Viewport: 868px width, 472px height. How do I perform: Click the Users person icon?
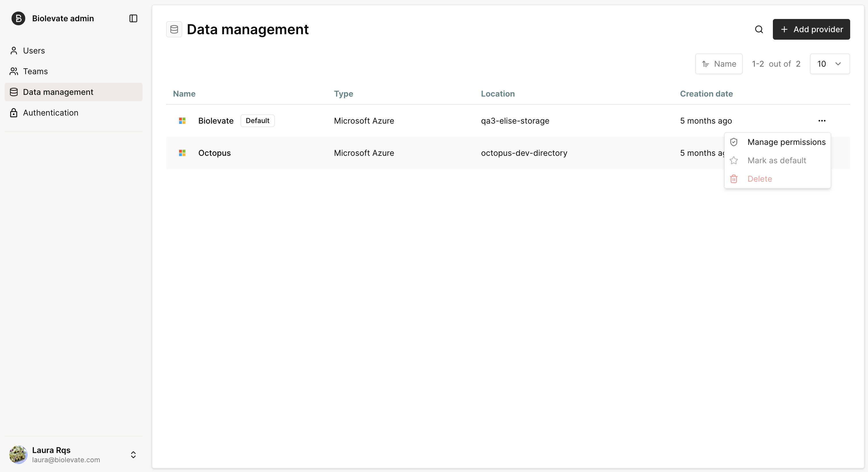pyautogui.click(x=14, y=51)
